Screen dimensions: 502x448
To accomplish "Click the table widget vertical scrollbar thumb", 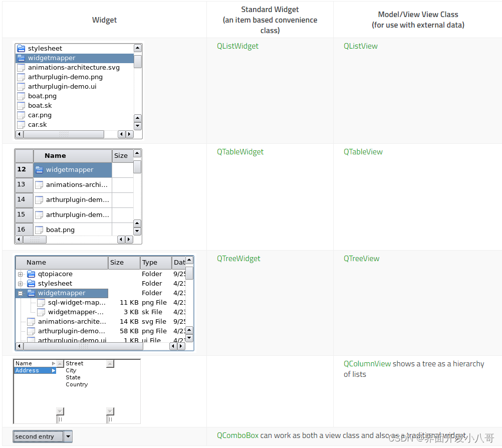I will coord(137,167).
